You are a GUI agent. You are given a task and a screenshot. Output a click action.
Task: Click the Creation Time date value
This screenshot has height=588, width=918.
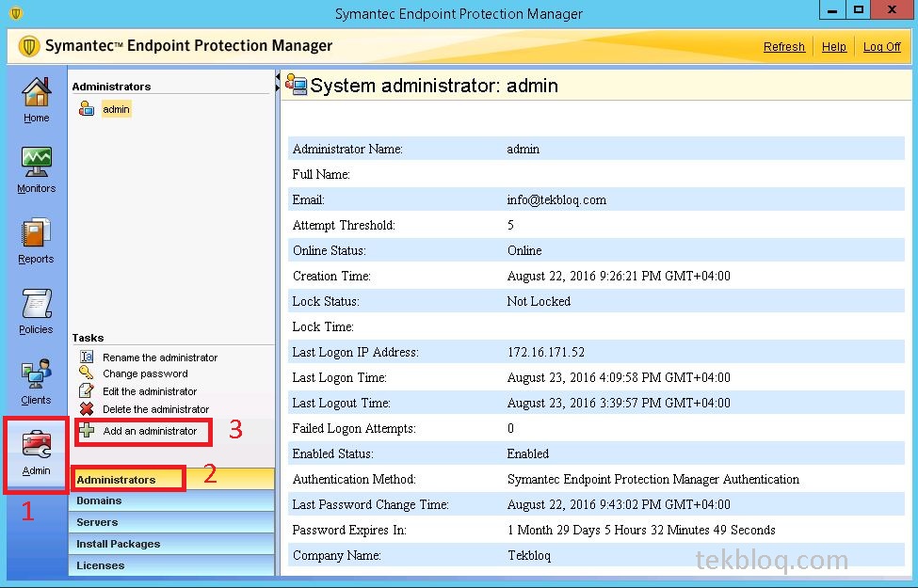click(x=619, y=277)
